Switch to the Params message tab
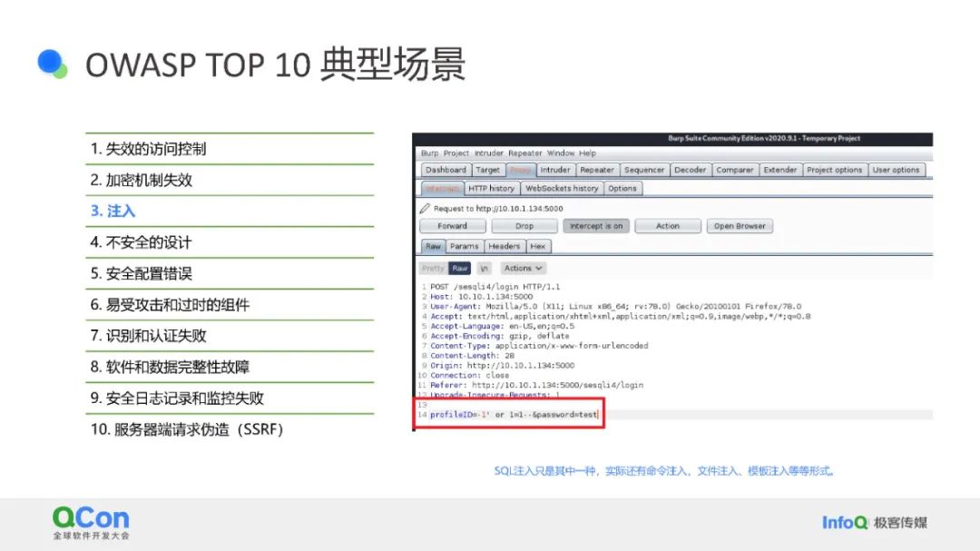This screenshot has width=980, height=551. (x=465, y=246)
